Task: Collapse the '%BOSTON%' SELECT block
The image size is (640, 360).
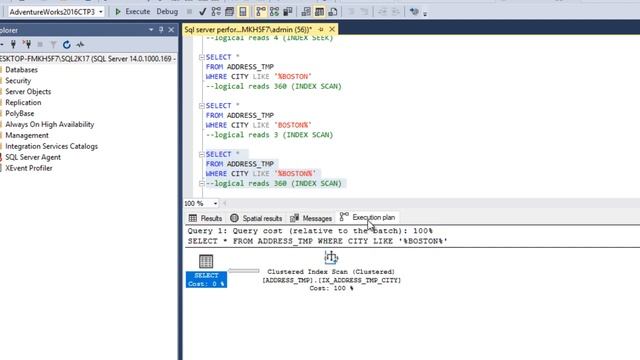Action: pos(201,154)
